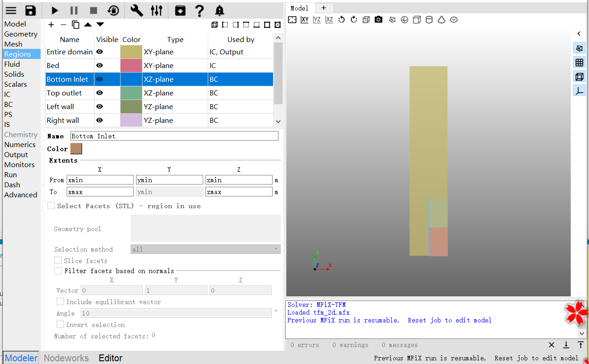Add a new region with plus icon
This screenshot has width=589, height=364.
(x=51, y=25)
